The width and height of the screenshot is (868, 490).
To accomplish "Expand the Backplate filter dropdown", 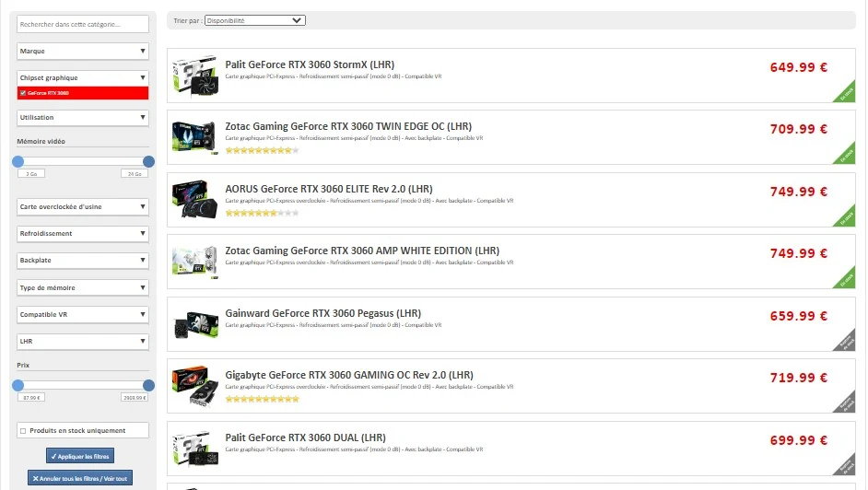I will pos(83,260).
